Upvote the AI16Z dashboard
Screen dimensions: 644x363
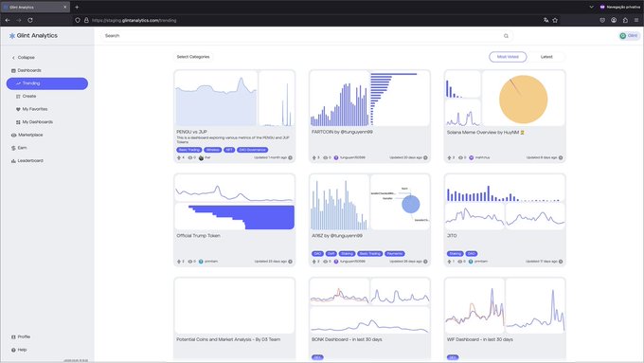click(314, 262)
